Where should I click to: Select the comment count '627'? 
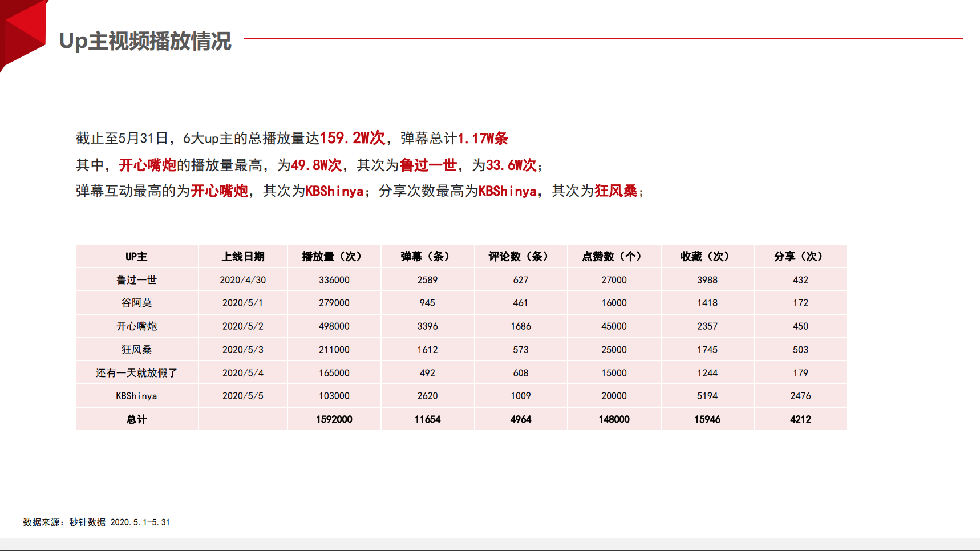pyautogui.click(x=521, y=280)
